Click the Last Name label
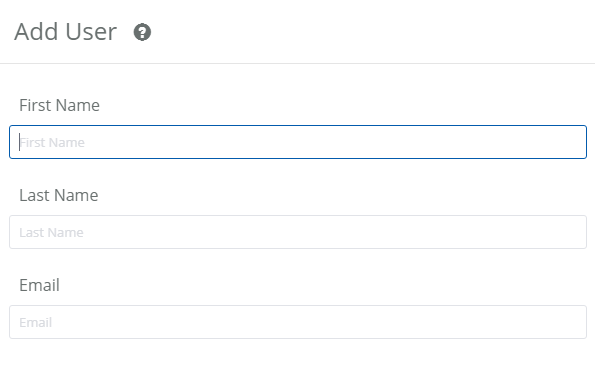The width and height of the screenshot is (595, 369). 59,195
